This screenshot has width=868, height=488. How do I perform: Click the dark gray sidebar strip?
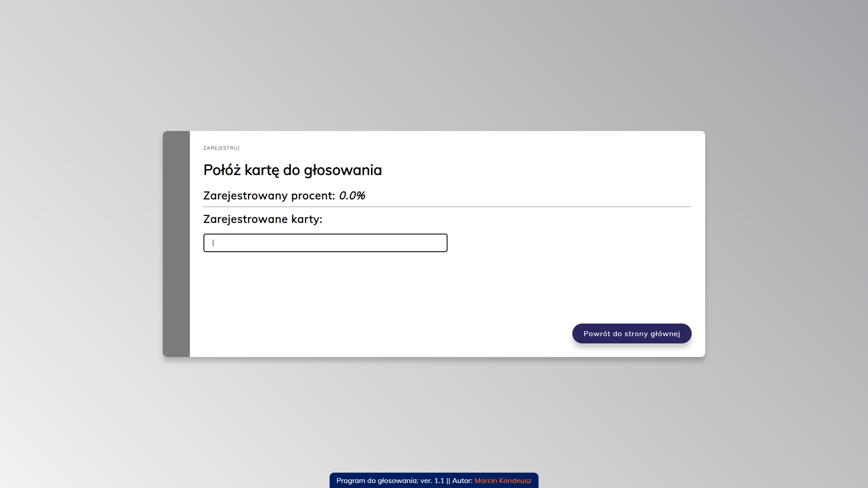pyautogui.click(x=176, y=244)
